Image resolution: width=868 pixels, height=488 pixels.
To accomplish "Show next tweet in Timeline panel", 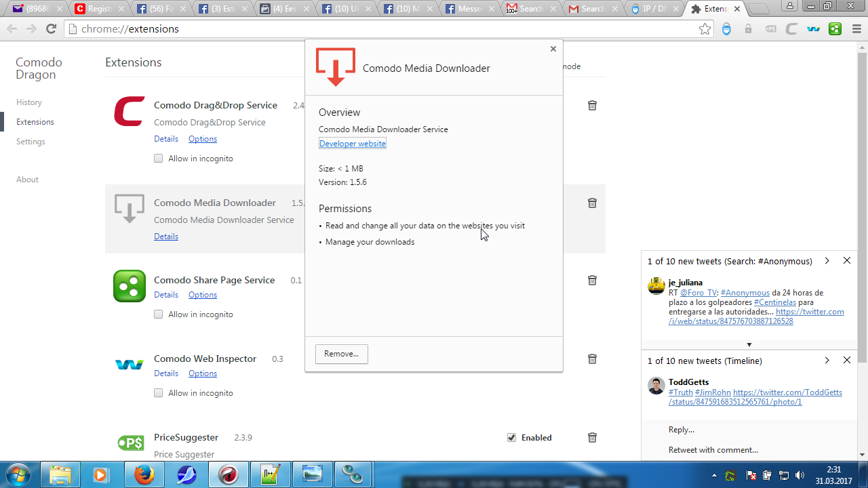I will (827, 361).
